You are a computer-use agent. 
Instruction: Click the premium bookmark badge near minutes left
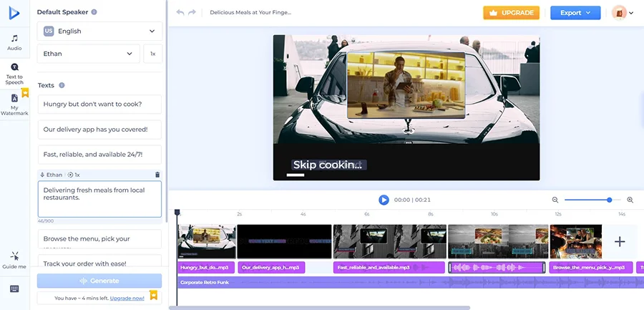[153, 295]
